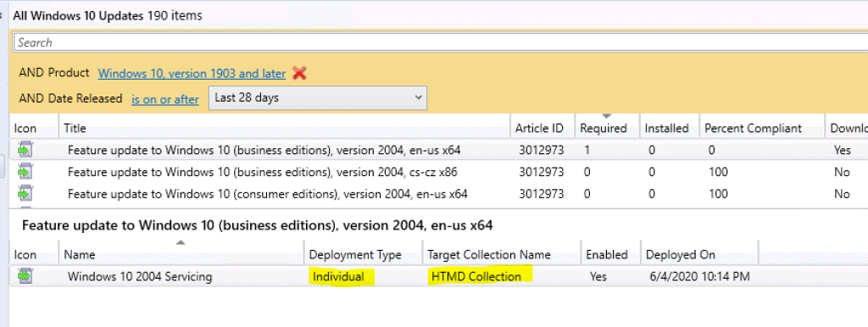Select the consumer editions version 2004 en-us x64 row

(x=439, y=194)
